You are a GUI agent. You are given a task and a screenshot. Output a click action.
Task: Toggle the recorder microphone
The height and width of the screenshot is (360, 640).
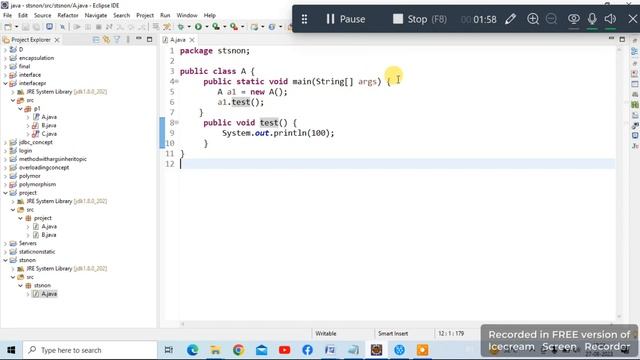pyautogui.click(x=592, y=19)
